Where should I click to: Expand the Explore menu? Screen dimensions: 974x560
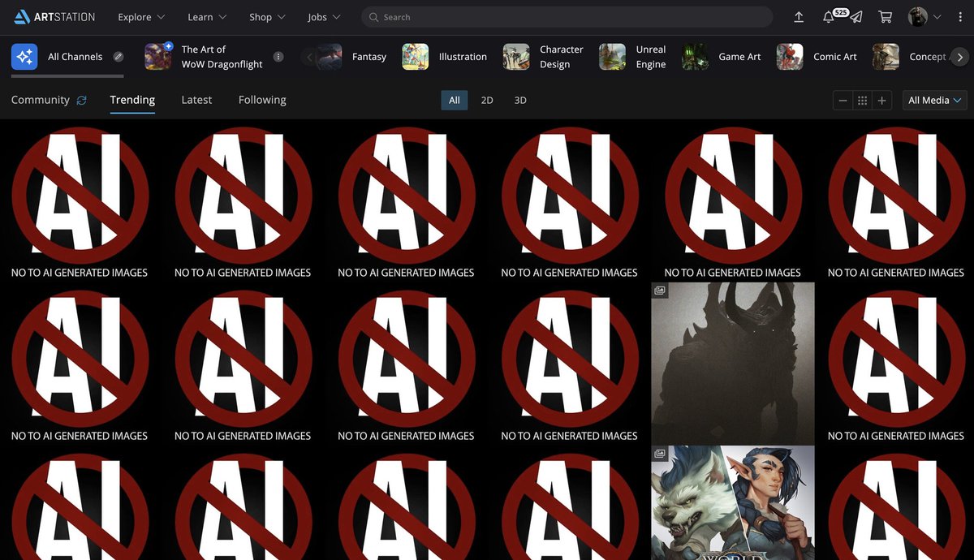click(141, 17)
